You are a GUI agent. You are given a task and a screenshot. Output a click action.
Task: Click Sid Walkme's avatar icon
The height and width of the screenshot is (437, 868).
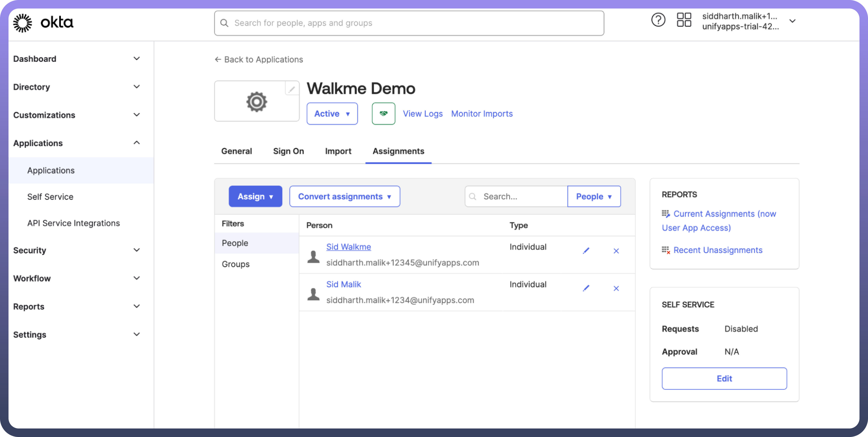[x=313, y=257]
